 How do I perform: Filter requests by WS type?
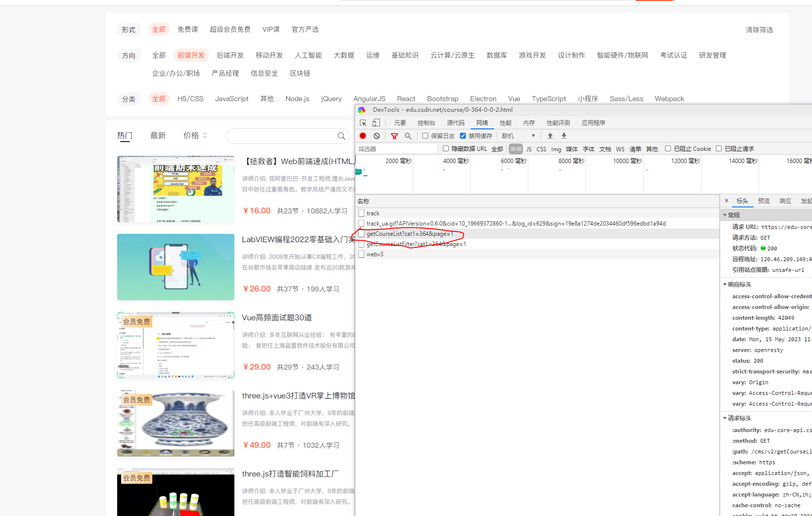click(x=620, y=149)
